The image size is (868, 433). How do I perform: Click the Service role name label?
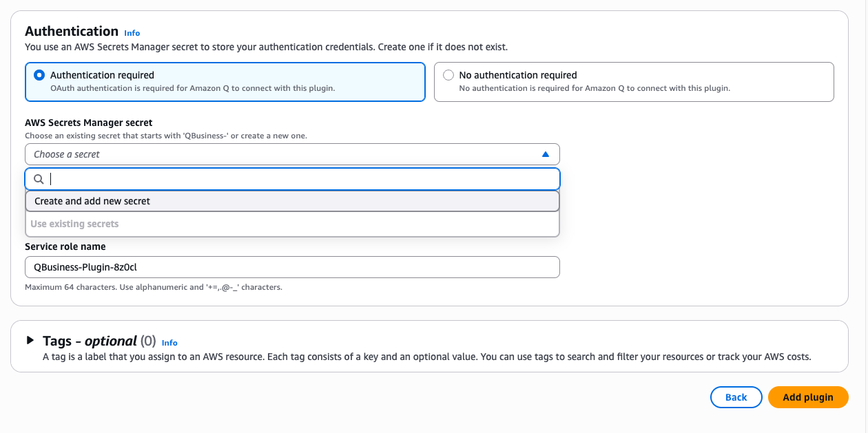(x=65, y=246)
